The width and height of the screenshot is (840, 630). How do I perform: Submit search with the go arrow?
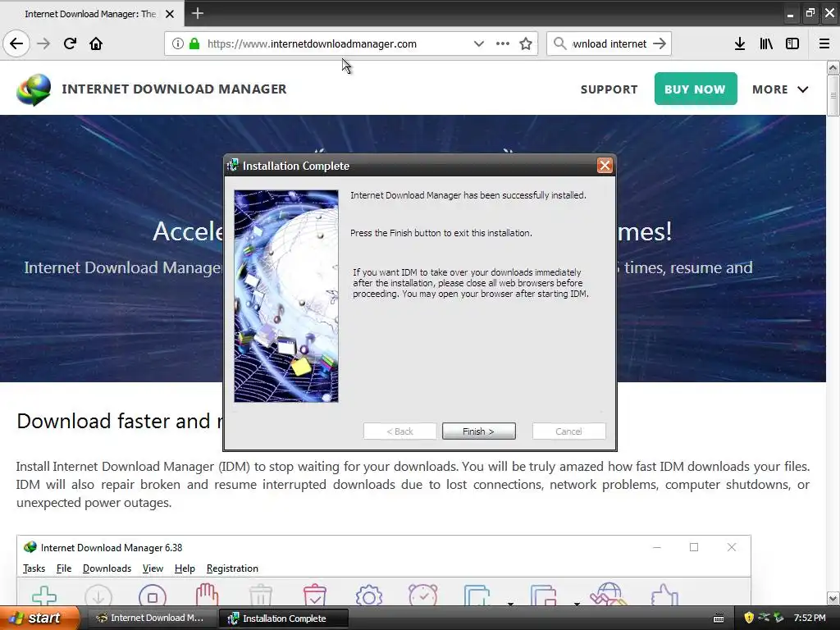660,43
